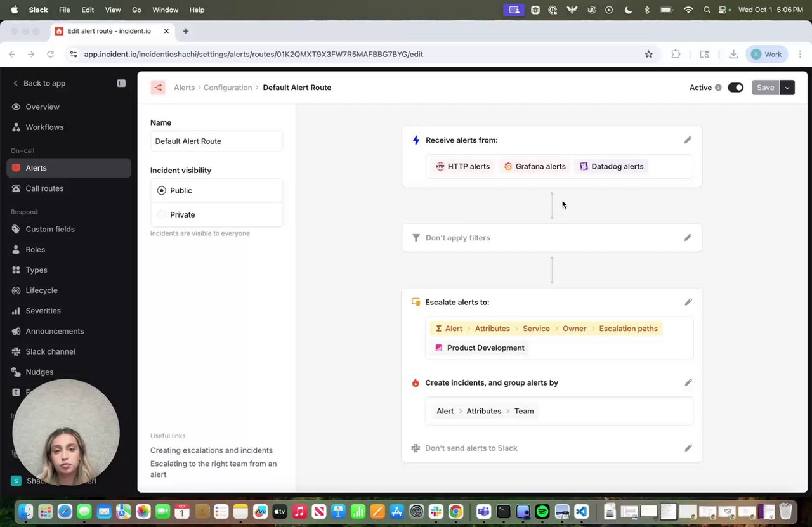Viewport: 812px width, 527px height.
Task: Open Workflows in sidebar
Action: click(x=69, y=127)
